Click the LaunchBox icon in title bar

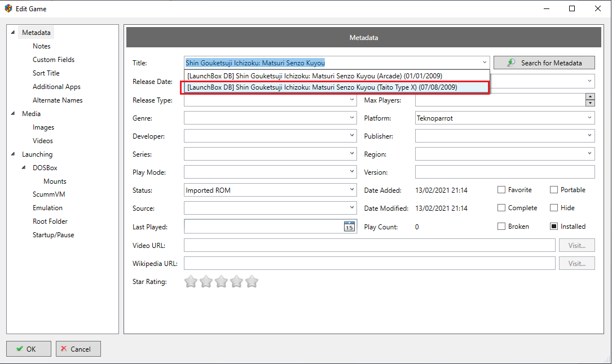[x=8, y=8]
